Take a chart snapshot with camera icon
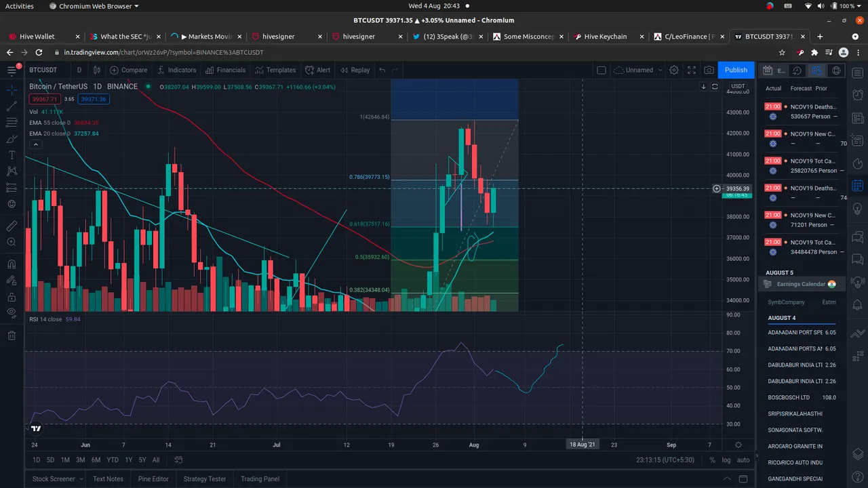 pyautogui.click(x=709, y=70)
